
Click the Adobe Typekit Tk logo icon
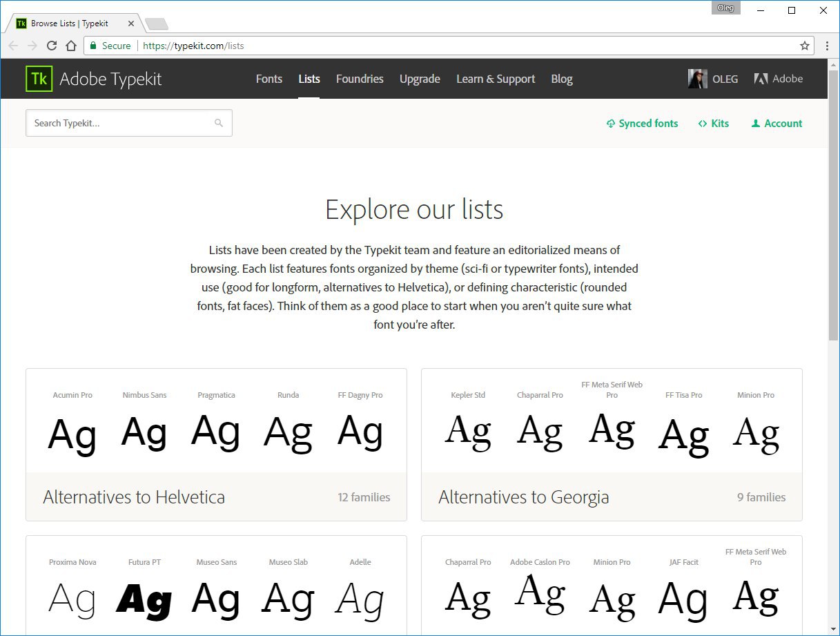pyautogui.click(x=39, y=79)
